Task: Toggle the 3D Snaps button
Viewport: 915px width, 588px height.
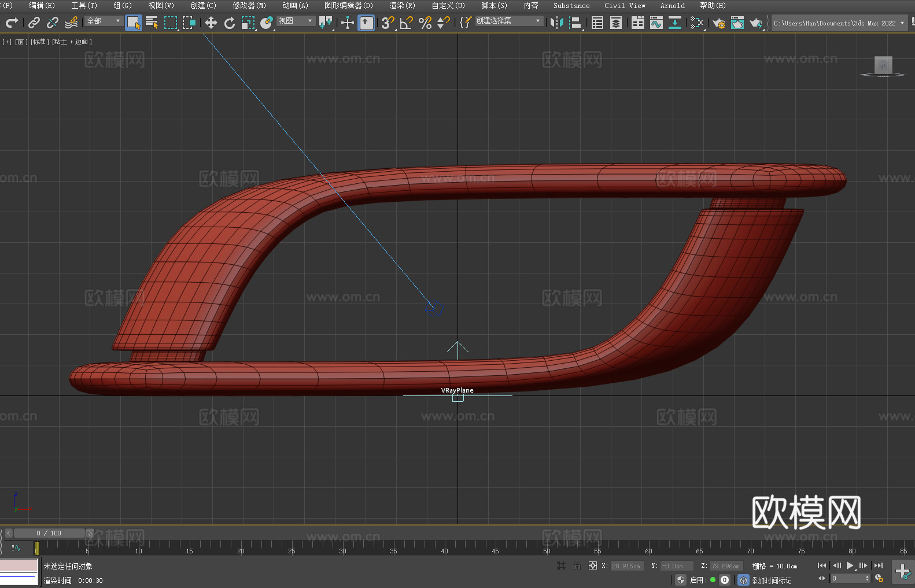Action: coord(388,23)
